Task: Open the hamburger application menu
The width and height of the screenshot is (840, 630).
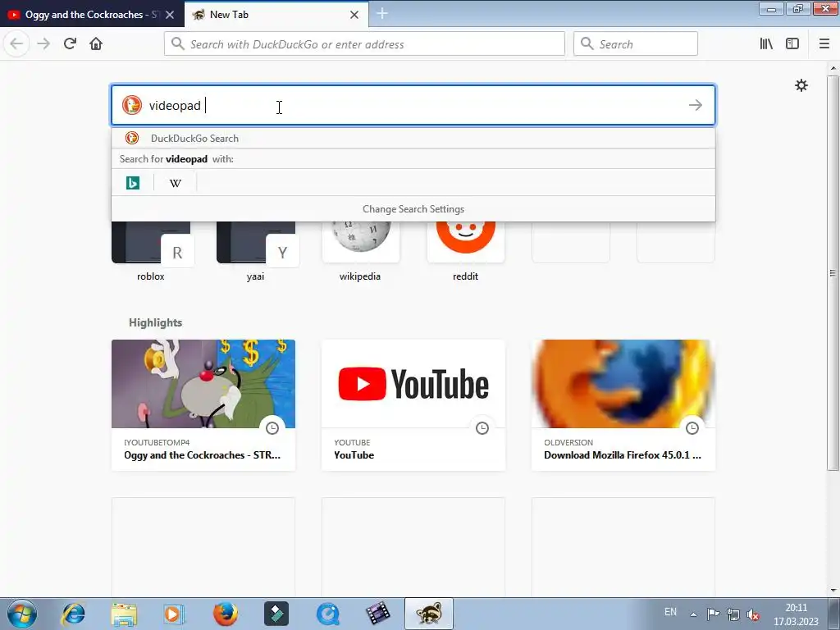Action: coord(824,43)
